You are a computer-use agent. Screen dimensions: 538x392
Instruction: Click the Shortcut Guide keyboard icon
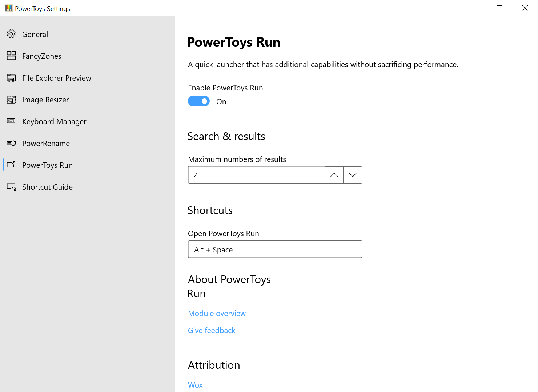click(11, 187)
